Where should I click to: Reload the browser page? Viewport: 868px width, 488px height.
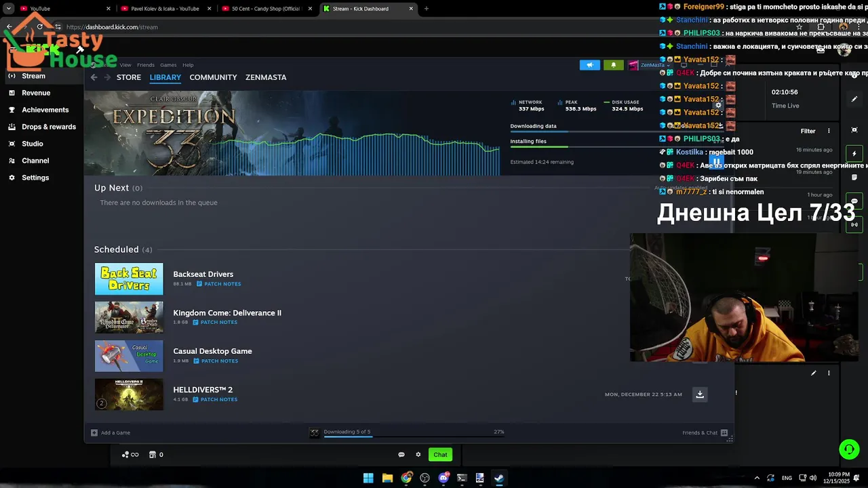tap(40, 27)
